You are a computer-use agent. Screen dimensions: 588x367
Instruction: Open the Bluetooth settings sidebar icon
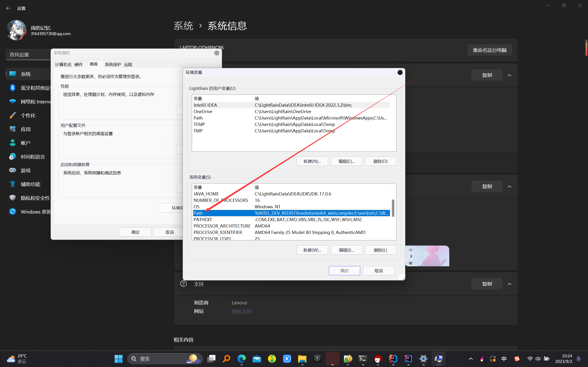coord(12,88)
